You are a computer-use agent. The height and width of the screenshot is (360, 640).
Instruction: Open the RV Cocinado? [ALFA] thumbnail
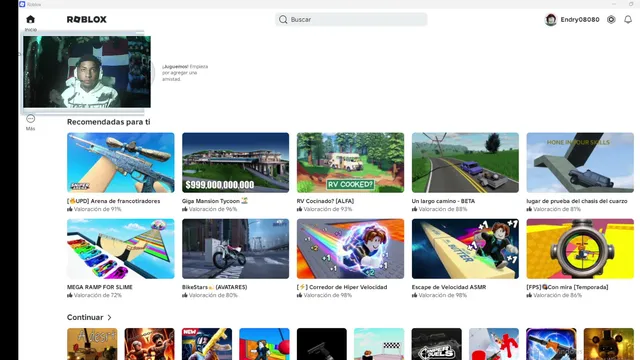[350, 162]
